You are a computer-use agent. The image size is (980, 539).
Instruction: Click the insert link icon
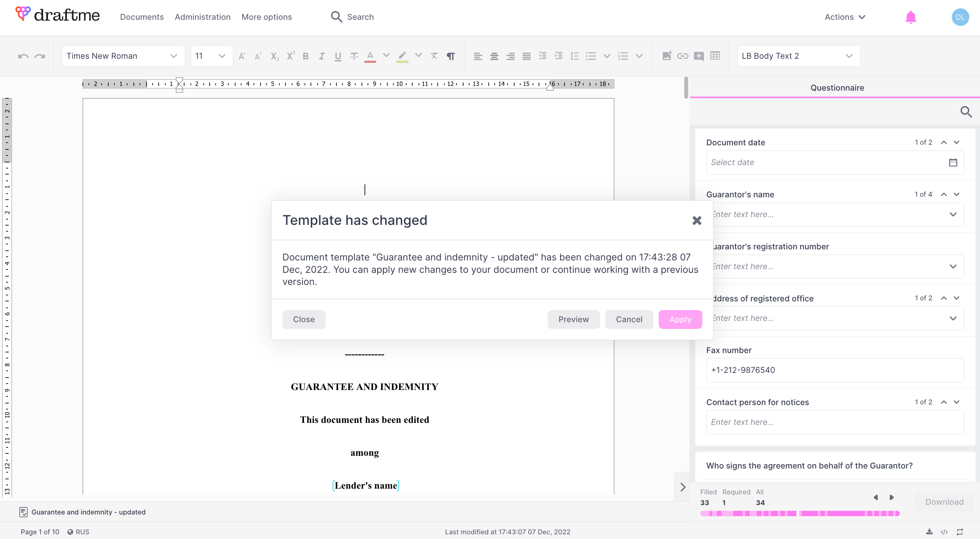pos(683,56)
